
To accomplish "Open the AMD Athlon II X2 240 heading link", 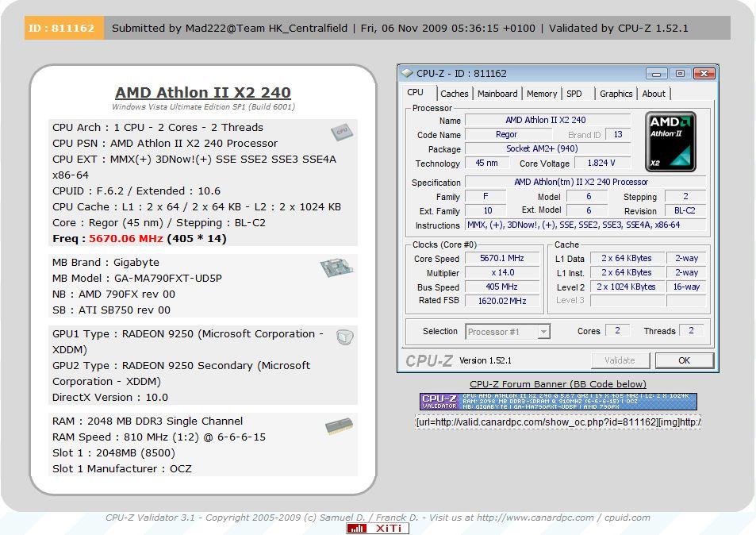I will [203, 92].
